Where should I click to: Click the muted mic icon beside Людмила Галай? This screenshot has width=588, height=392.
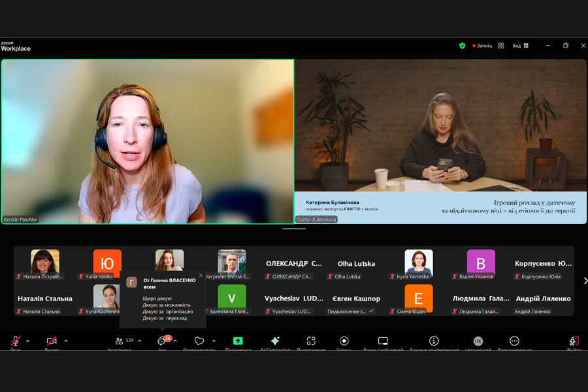(455, 312)
